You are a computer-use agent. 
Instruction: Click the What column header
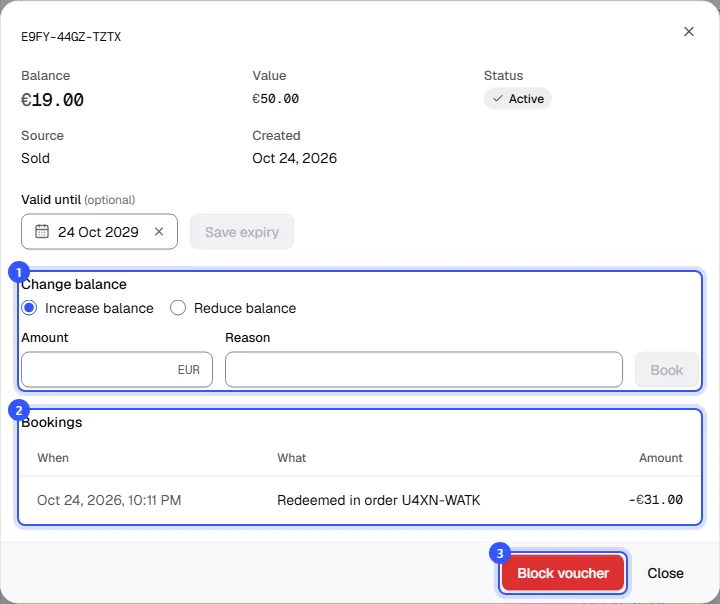click(x=292, y=458)
